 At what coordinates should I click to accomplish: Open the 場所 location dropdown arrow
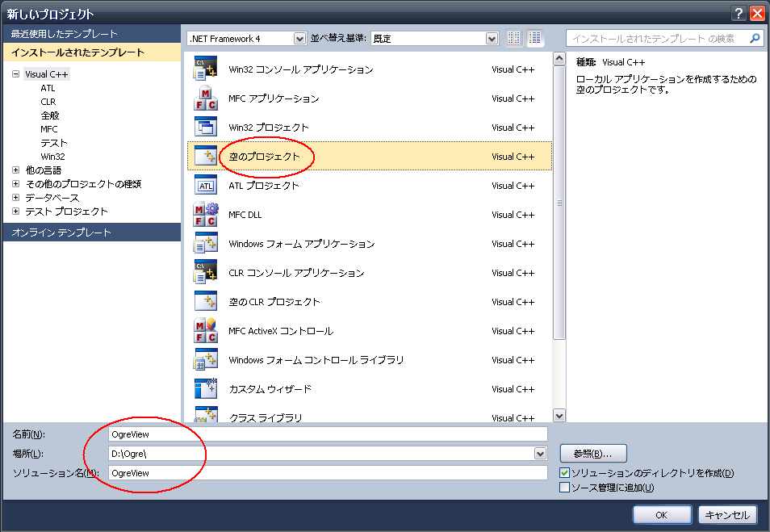coord(540,454)
